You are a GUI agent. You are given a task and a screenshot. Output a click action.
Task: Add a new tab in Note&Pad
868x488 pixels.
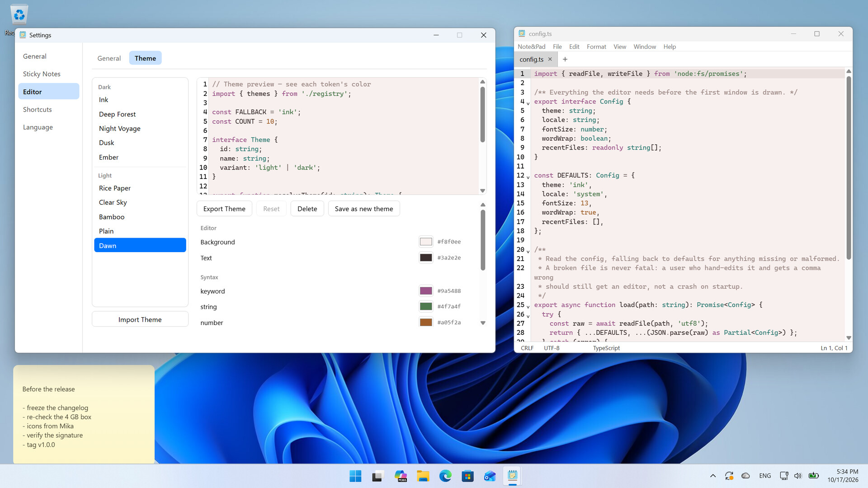565,59
